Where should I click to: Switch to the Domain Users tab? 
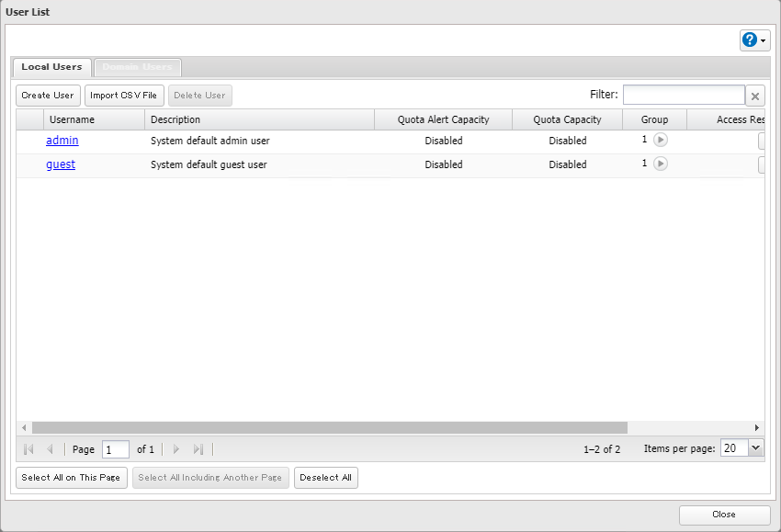click(137, 67)
